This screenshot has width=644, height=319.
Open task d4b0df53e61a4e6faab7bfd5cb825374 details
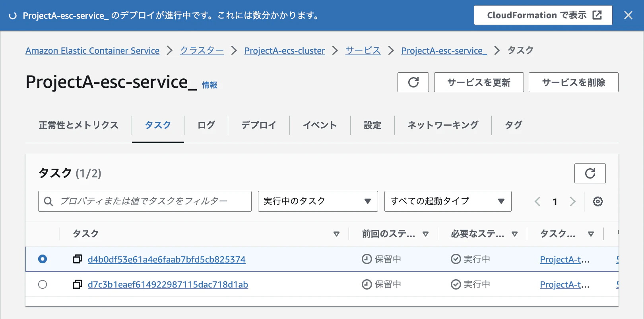(167, 259)
